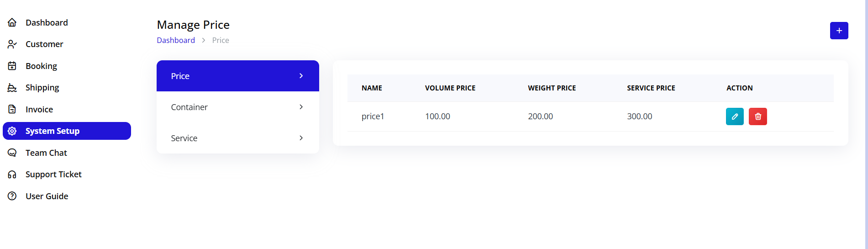Open the Container settings tab

(x=189, y=107)
